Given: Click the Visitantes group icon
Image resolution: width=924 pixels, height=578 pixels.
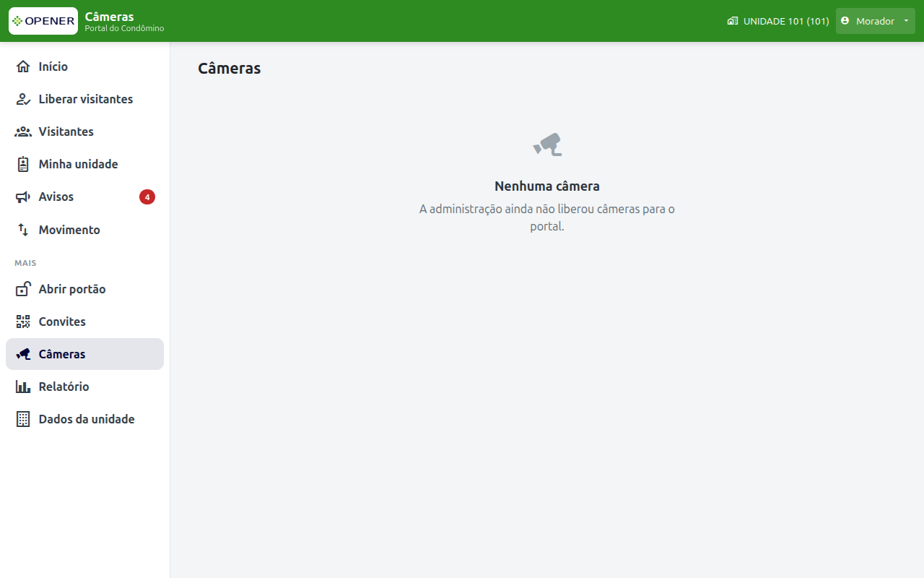Looking at the screenshot, I should pos(23,131).
